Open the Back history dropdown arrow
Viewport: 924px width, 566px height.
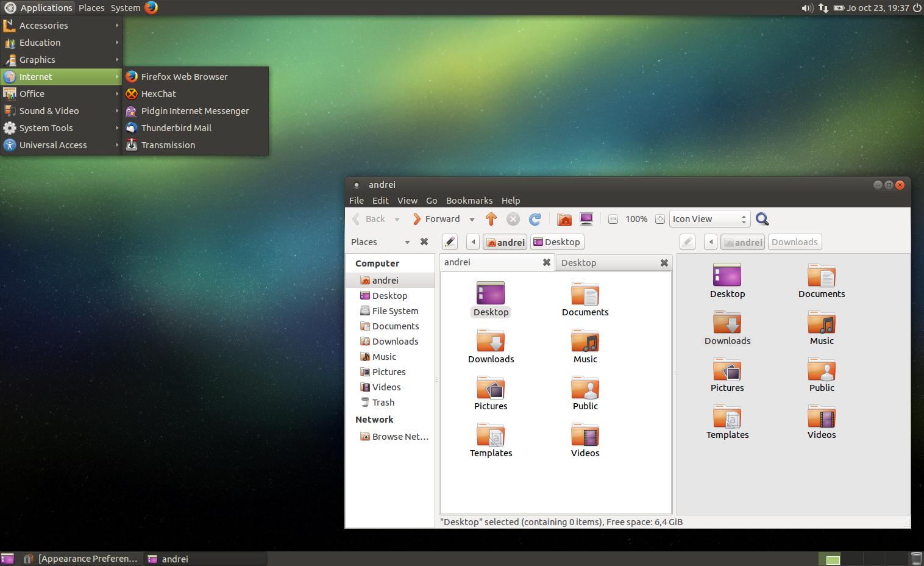click(397, 220)
